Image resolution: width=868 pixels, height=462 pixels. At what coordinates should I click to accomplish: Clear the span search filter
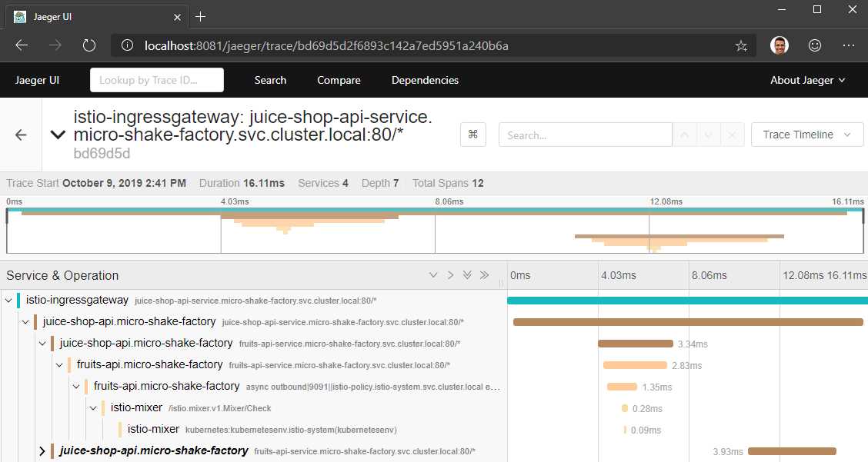[x=731, y=135]
